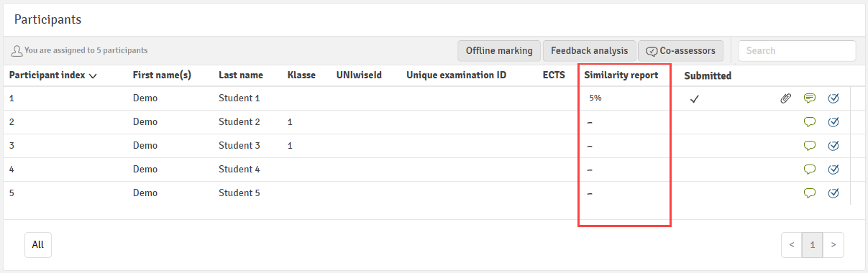Open Feedback analysis
Image resolution: width=868 pixels, height=273 pixels.
(589, 51)
